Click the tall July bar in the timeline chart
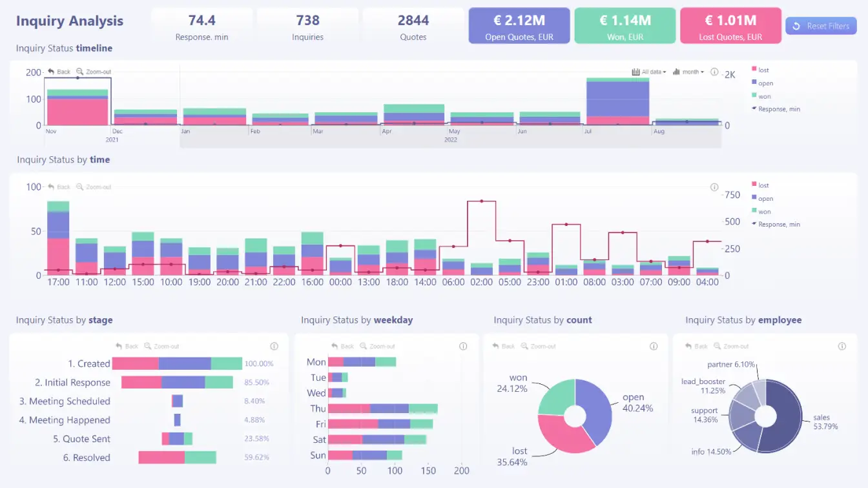The height and width of the screenshot is (488, 868). [x=617, y=101]
